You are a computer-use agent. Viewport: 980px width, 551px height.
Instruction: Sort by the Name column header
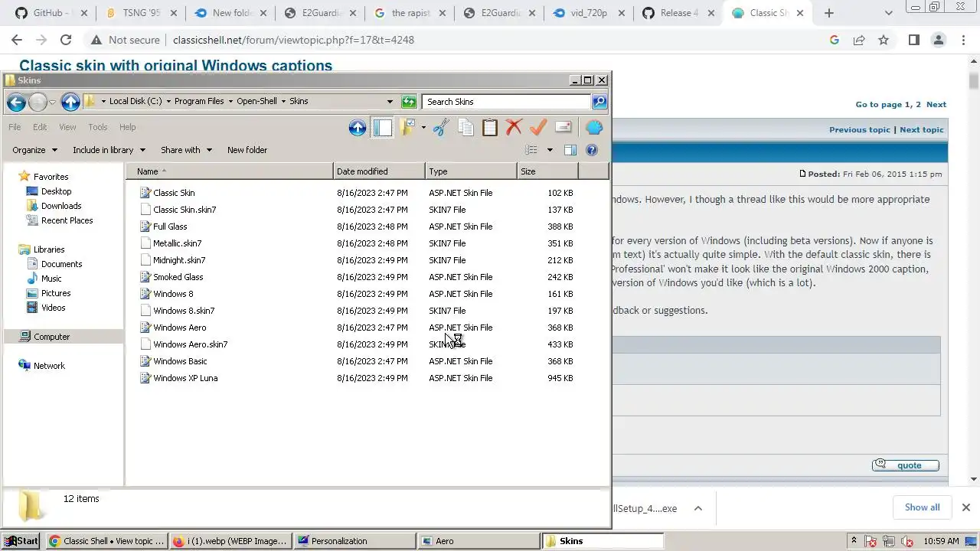[x=230, y=171]
